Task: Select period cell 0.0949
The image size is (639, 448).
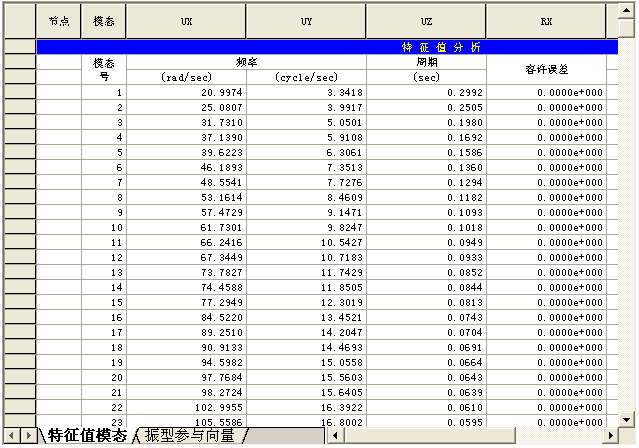Action: coord(426,243)
